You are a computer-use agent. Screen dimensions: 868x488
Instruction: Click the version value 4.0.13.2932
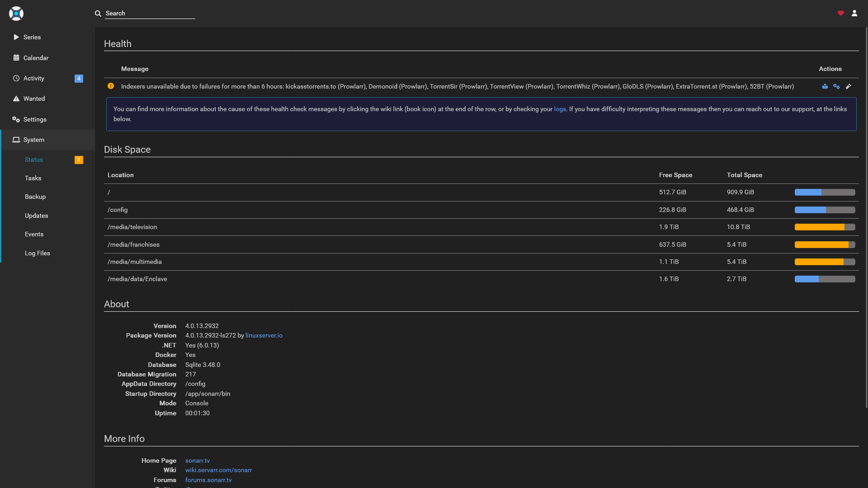(202, 326)
